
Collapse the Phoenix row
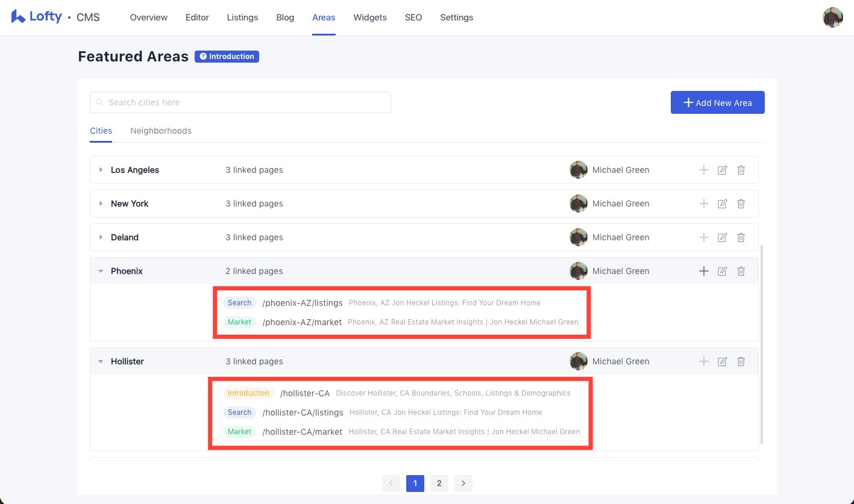(x=101, y=272)
